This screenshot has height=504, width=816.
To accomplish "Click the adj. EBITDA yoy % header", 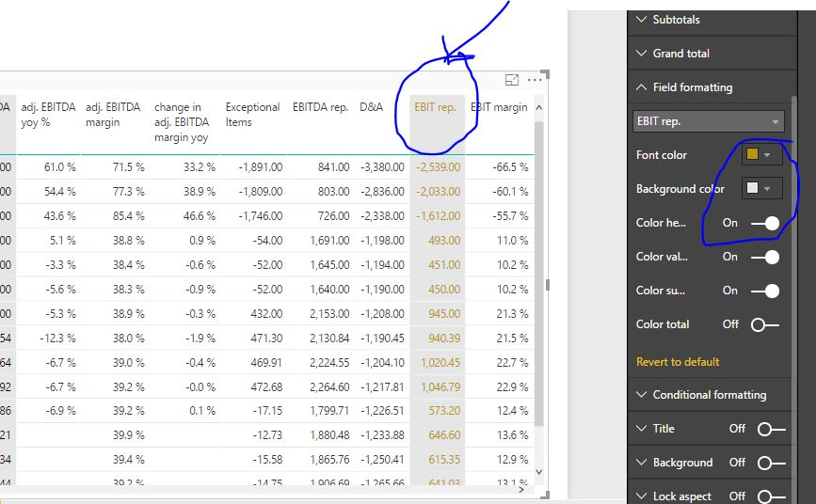I will [48, 115].
